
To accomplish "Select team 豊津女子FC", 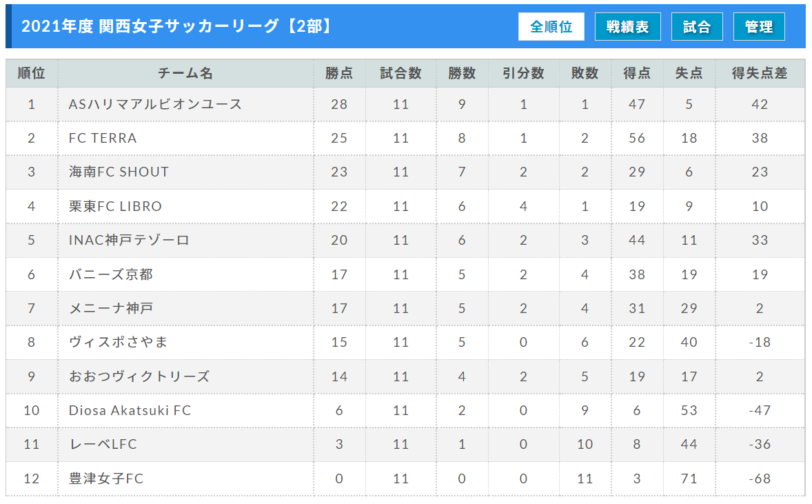I will click(106, 478).
